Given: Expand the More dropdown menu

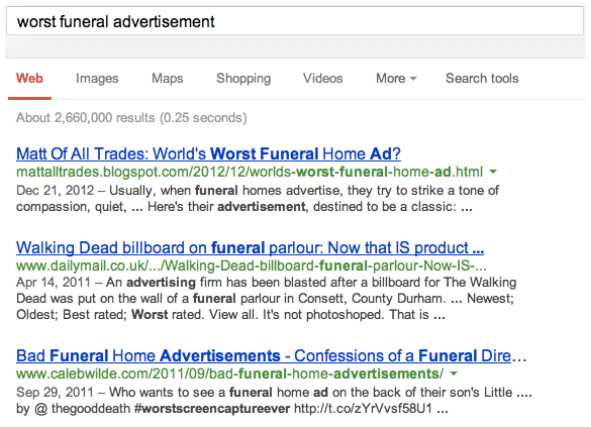Looking at the screenshot, I should 396,78.
